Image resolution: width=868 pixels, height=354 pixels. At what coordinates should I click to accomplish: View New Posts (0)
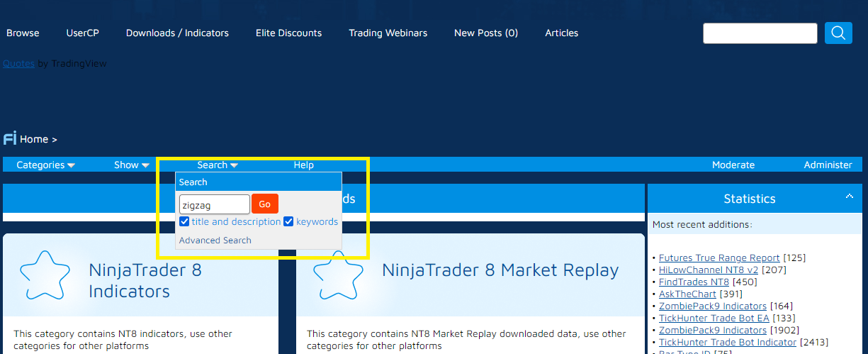click(x=486, y=33)
